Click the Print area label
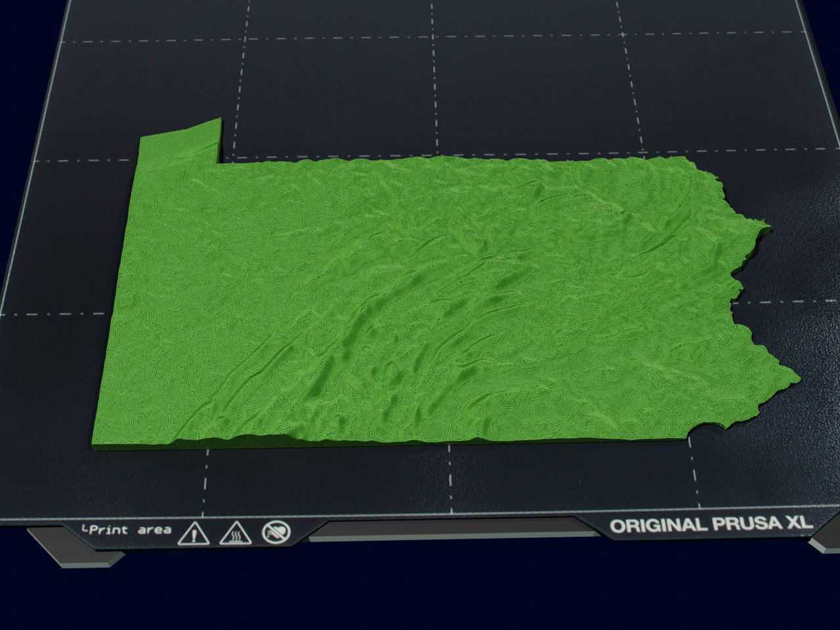 point(129,530)
